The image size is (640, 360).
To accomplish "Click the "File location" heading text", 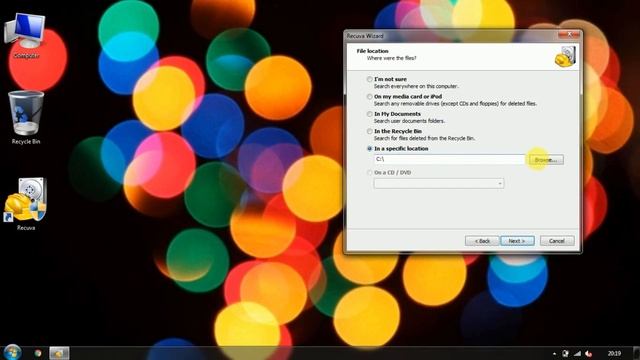I will tap(372, 51).
